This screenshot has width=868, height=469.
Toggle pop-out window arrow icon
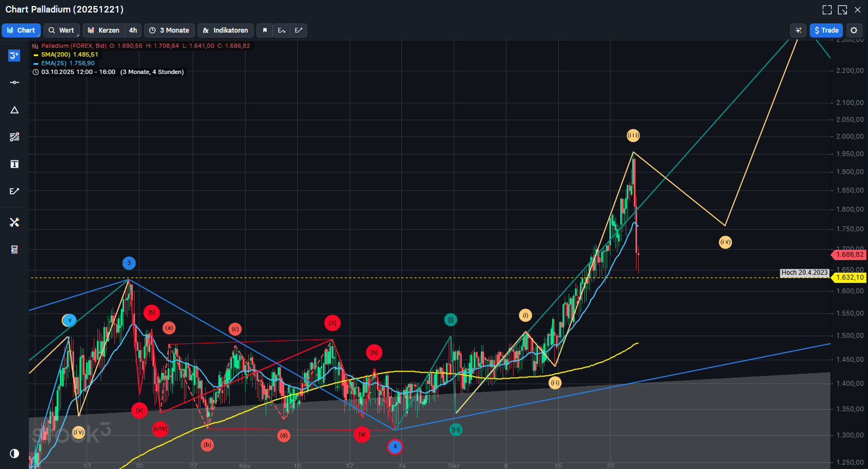pyautogui.click(x=842, y=10)
